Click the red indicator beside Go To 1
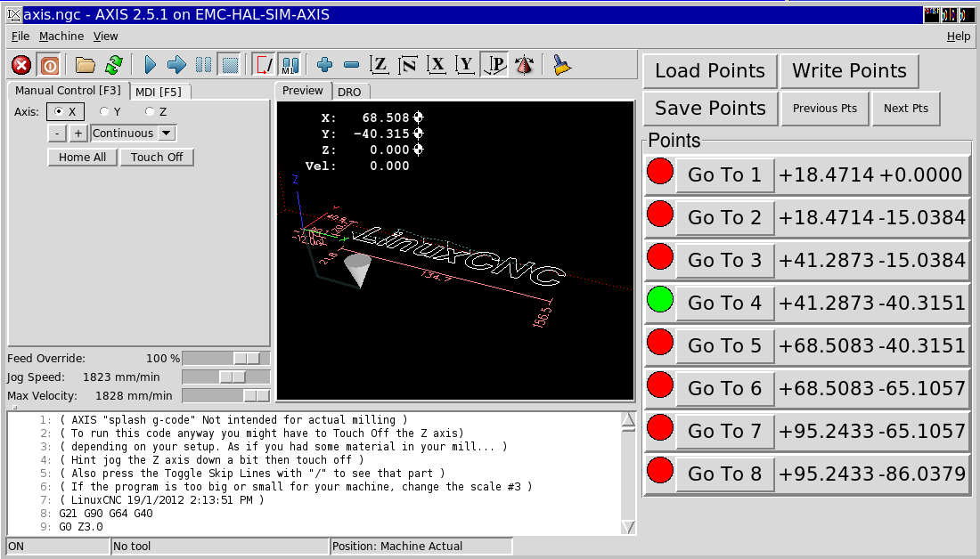 [x=660, y=171]
